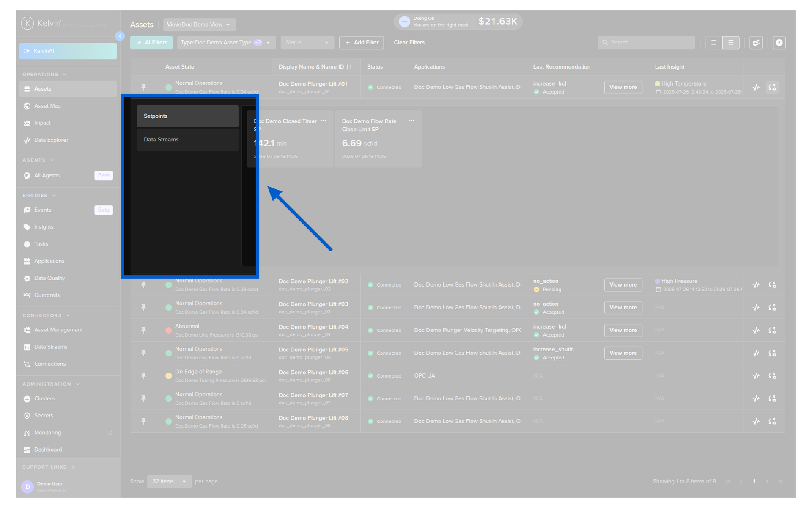
Task: View more for Plunger Lift #04 recommendation
Action: coord(623,330)
